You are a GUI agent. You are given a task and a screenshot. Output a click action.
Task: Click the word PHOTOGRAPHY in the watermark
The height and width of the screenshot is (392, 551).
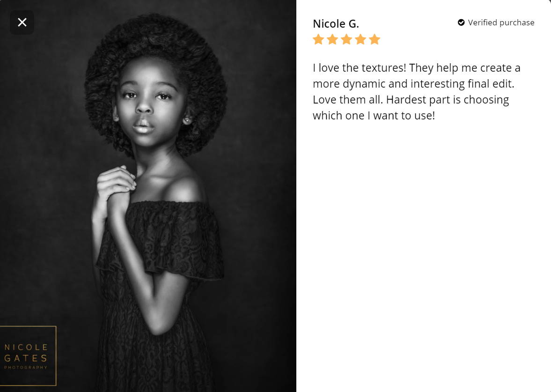26,367
